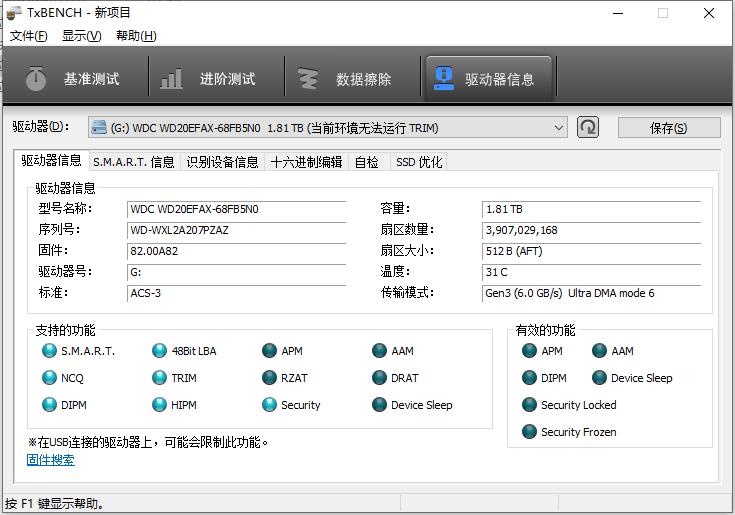The height and width of the screenshot is (515, 735).
Task: Open the 显示(V) menu
Action: click(x=82, y=36)
